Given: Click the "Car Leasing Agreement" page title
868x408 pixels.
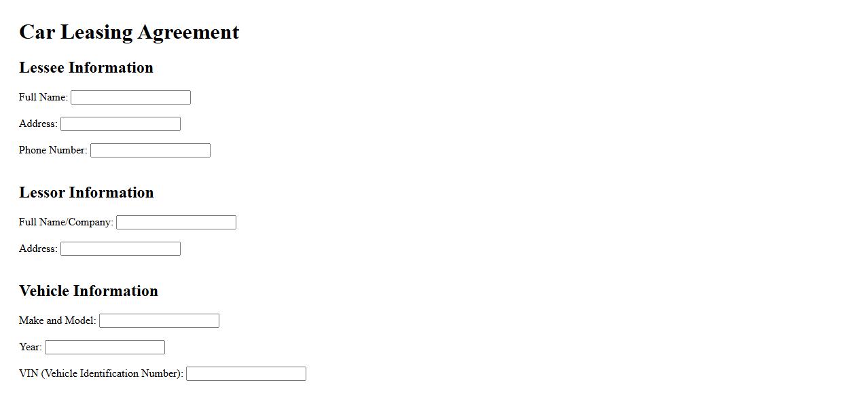Looking at the screenshot, I should (129, 32).
